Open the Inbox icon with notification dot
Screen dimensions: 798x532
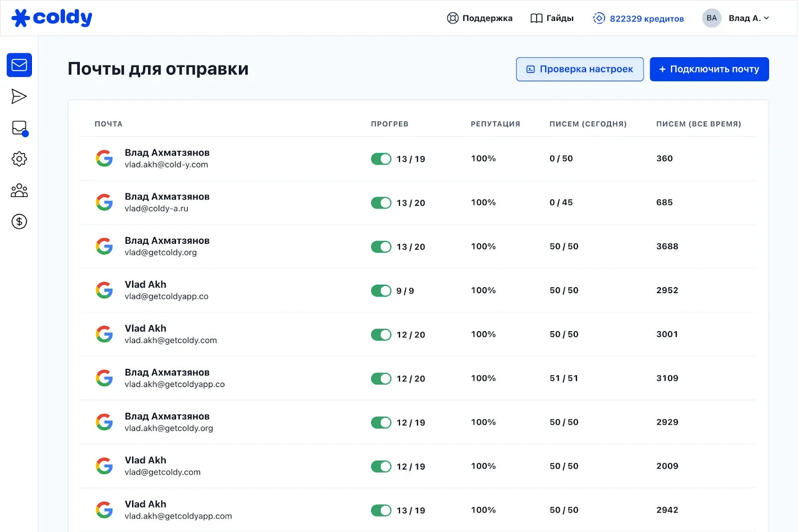[18, 128]
